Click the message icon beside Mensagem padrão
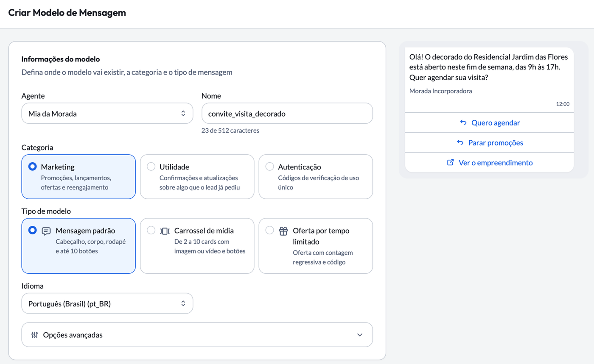This screenshot has width=594, height=364. click(x=46, y=231)
